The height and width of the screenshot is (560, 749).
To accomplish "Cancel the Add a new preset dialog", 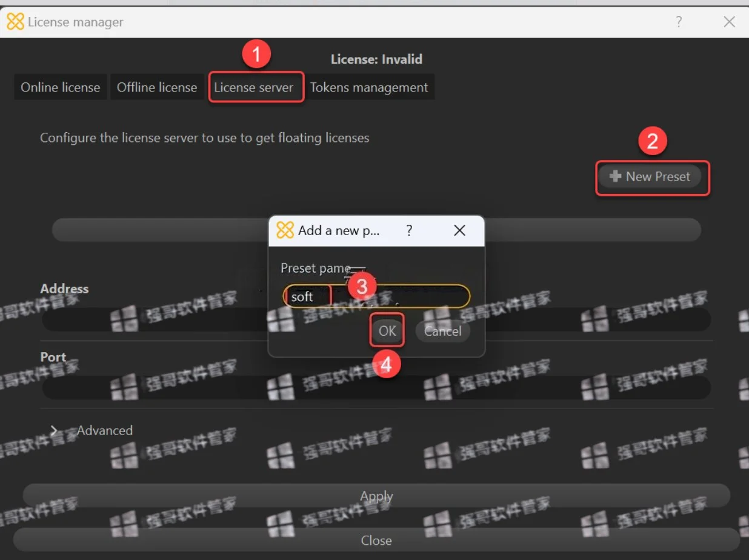I will pyautogui.click(x=443, y=331).
